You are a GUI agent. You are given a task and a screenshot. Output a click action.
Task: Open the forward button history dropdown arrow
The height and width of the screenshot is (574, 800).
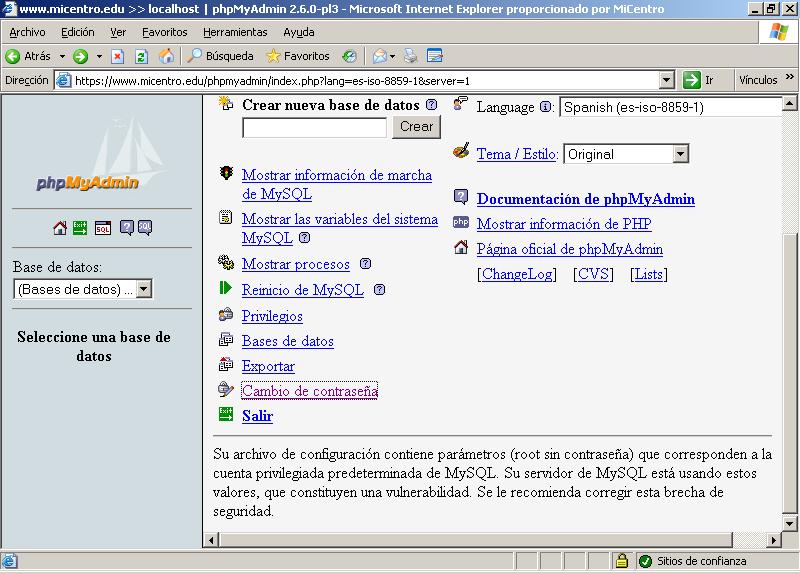tap(99, 57)
